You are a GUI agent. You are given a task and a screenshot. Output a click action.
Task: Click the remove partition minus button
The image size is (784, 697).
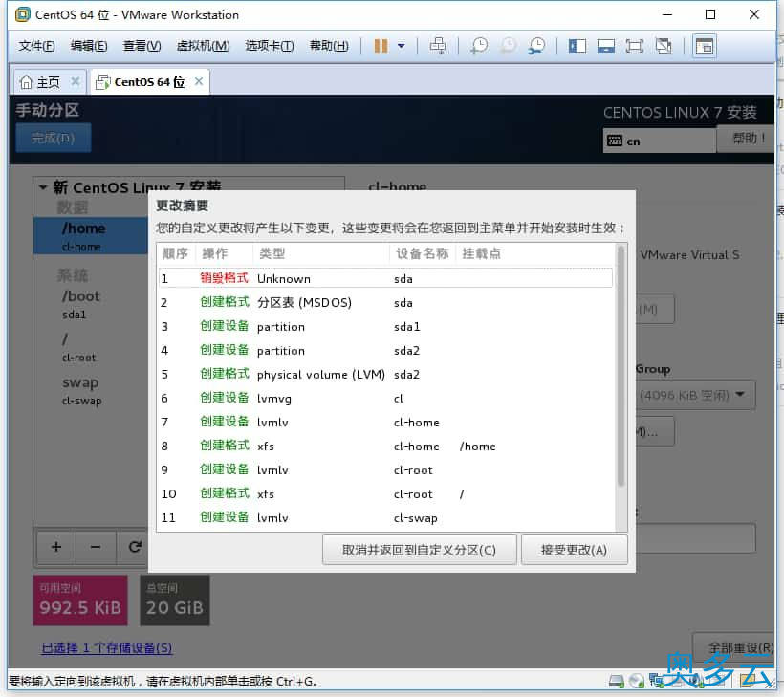96,547
